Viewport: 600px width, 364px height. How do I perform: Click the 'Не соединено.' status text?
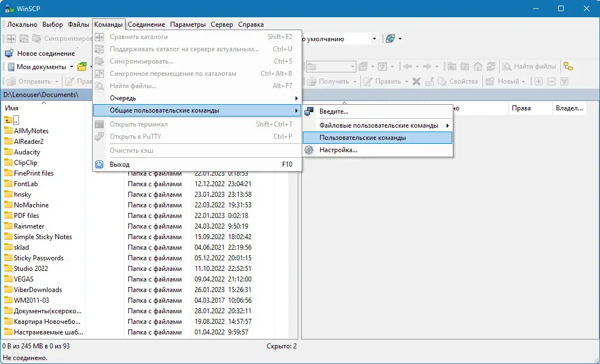coord(25,358)
